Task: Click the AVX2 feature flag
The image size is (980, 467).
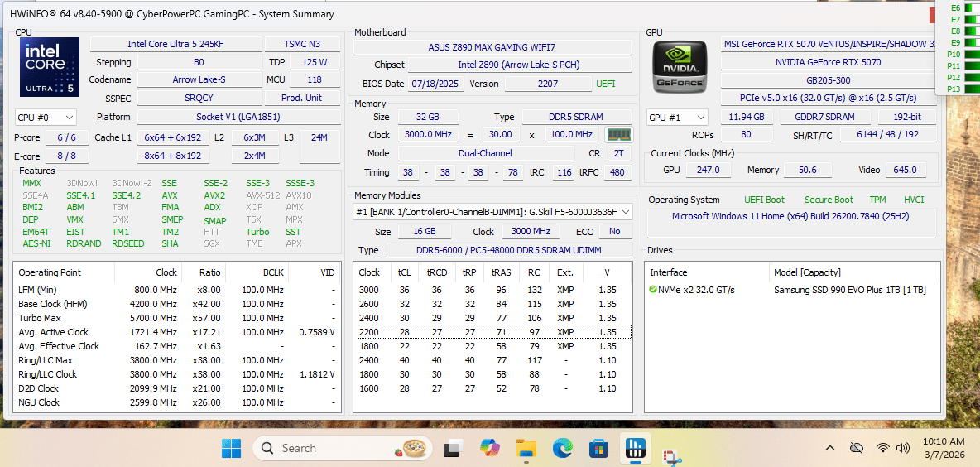Action: point(214,195)
